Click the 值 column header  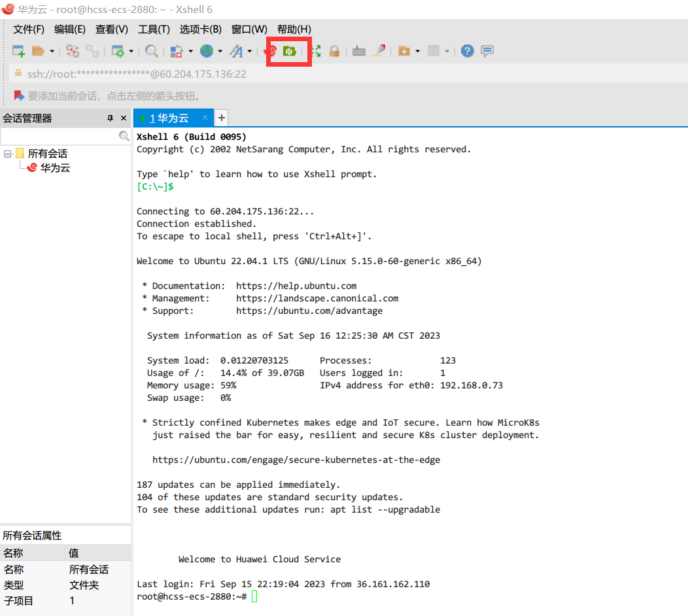(x=98, y=553)
